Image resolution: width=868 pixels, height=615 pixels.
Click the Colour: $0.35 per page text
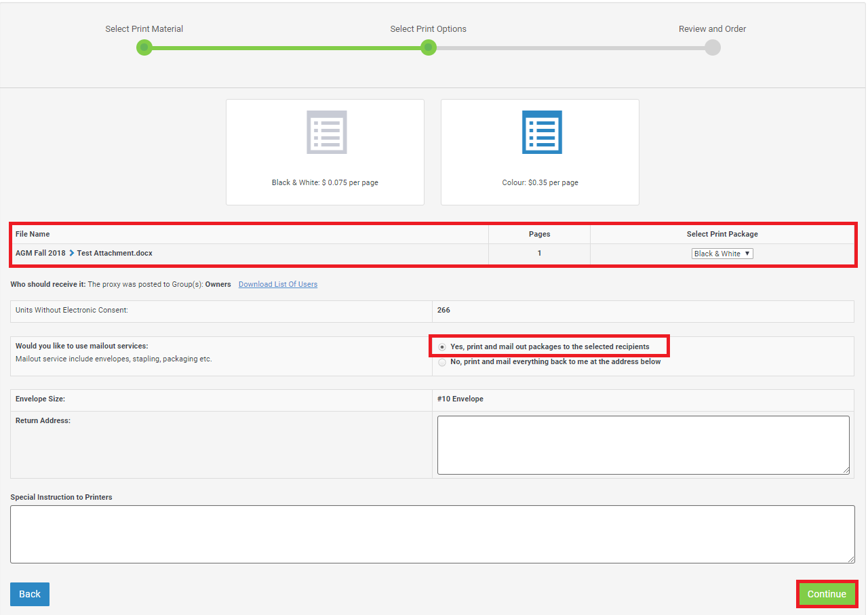click(x=540, y=182)
